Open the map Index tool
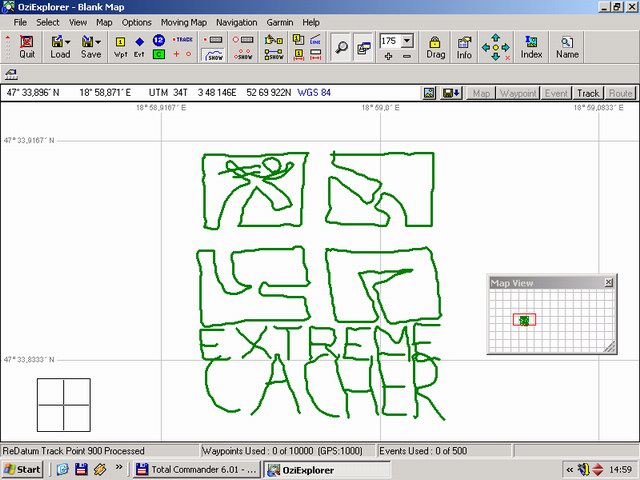The image size is (640, 480). tap(531, 46)
